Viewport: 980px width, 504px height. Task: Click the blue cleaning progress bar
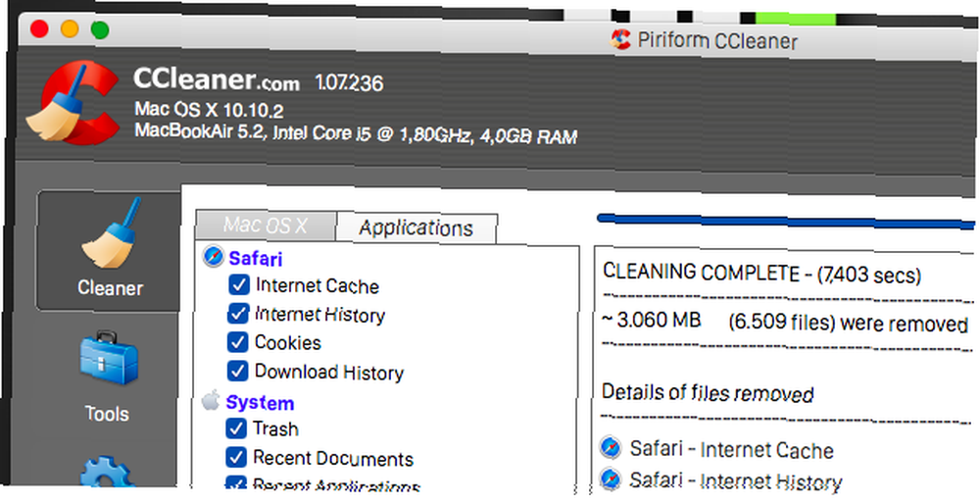(x=786, y=220)
